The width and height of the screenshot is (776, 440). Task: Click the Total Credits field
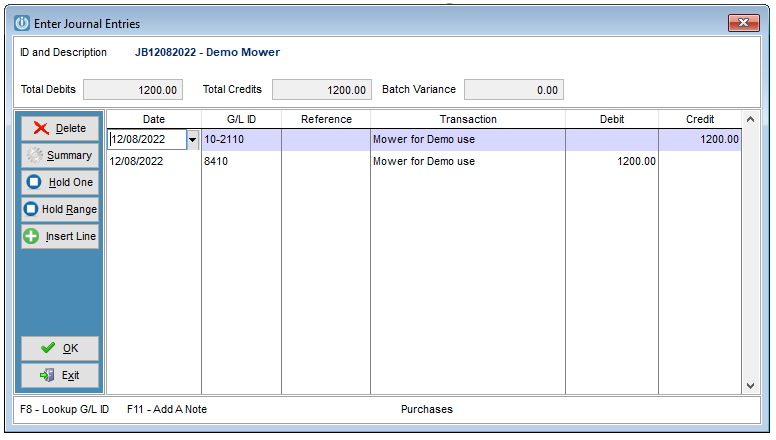[322, 90]
